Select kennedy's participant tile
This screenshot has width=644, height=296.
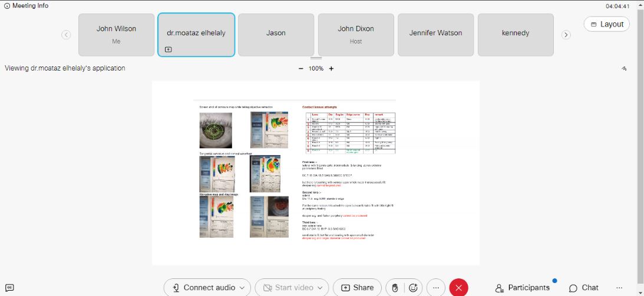point(516,35)
